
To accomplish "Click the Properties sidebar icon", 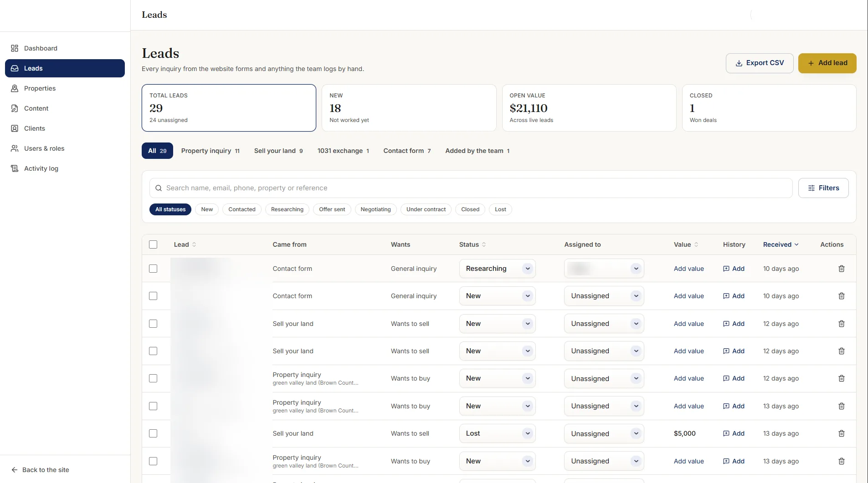I will pos(15,88).
